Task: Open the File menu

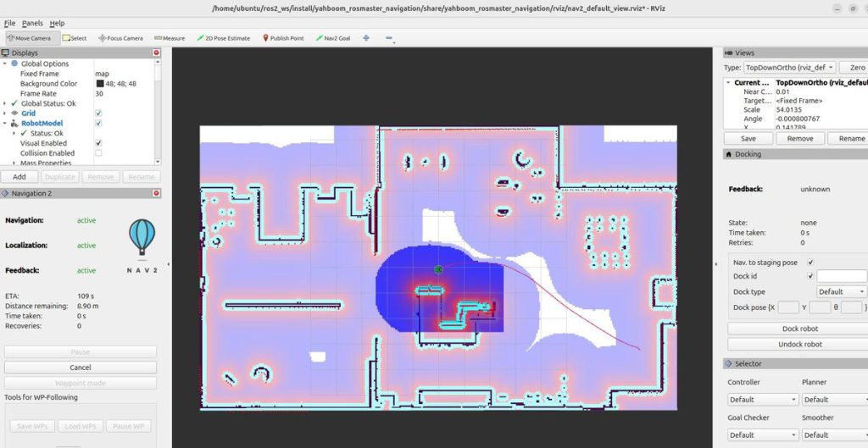Action: (9, 23)
